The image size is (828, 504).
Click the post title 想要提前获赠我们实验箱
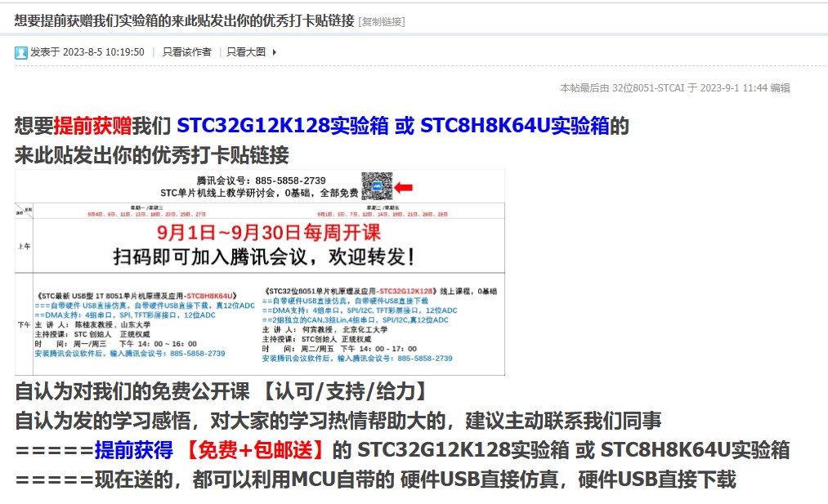(x=184, y=20)
